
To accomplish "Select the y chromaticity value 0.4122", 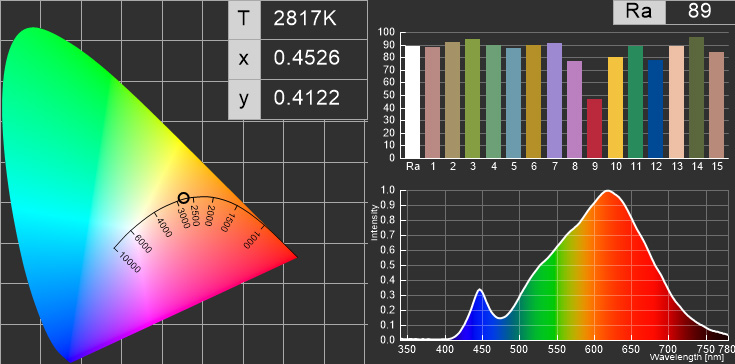I will (306, 98).
